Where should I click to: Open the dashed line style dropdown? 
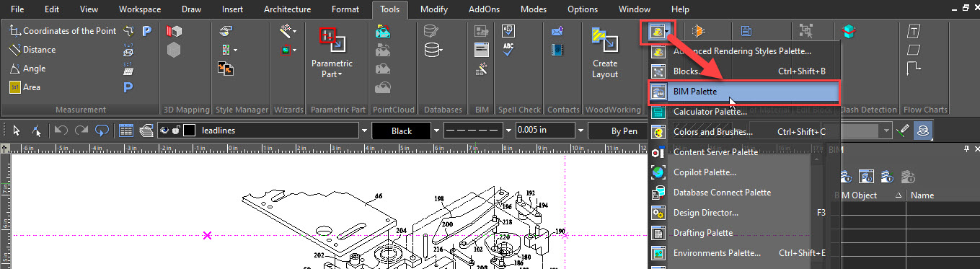coord(508,131)
